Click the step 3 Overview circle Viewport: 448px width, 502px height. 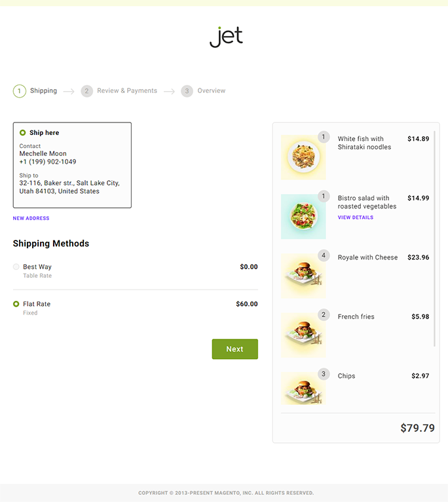click(x=187, y=91)
